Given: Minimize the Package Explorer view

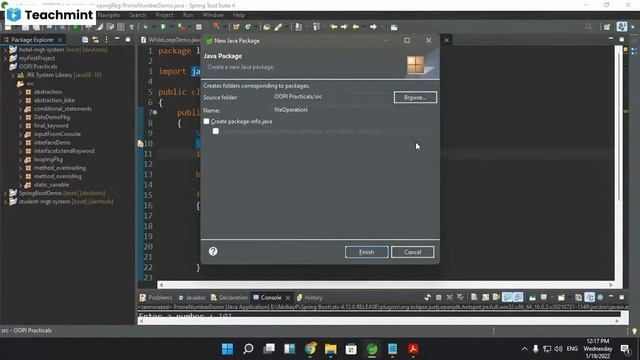Looking at the screenshot, I should tap(117, 39).
